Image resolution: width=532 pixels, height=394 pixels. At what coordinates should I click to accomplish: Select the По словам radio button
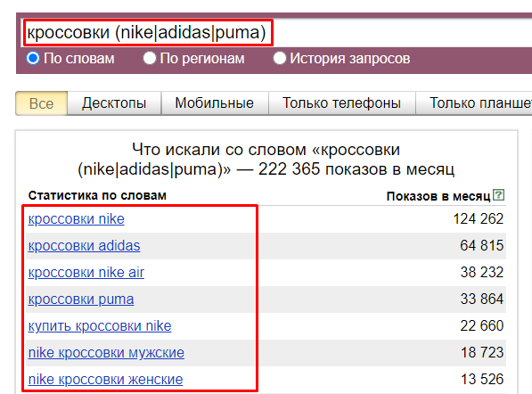[x=33, y=58]
